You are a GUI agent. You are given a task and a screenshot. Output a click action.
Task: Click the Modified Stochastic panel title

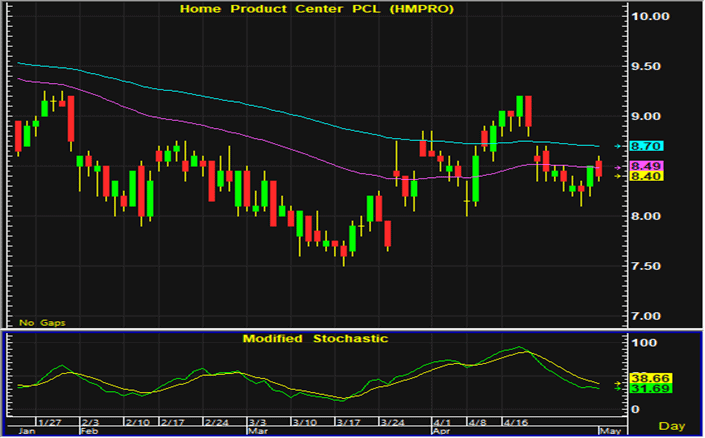[x=315, y=339]
